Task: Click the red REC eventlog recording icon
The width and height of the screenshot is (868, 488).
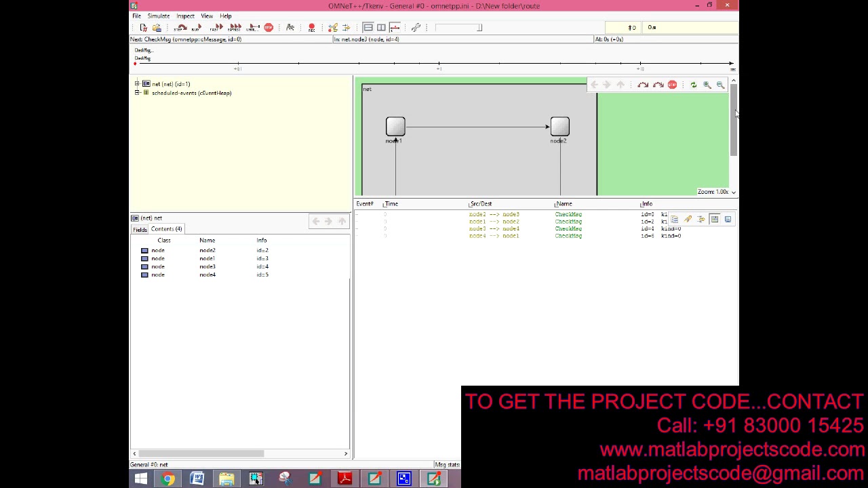Action: point(311,28)
